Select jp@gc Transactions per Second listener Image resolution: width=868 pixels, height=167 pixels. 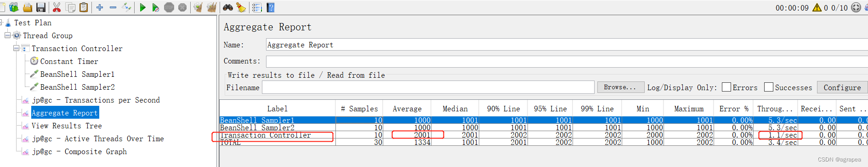[x=96, y=100]
